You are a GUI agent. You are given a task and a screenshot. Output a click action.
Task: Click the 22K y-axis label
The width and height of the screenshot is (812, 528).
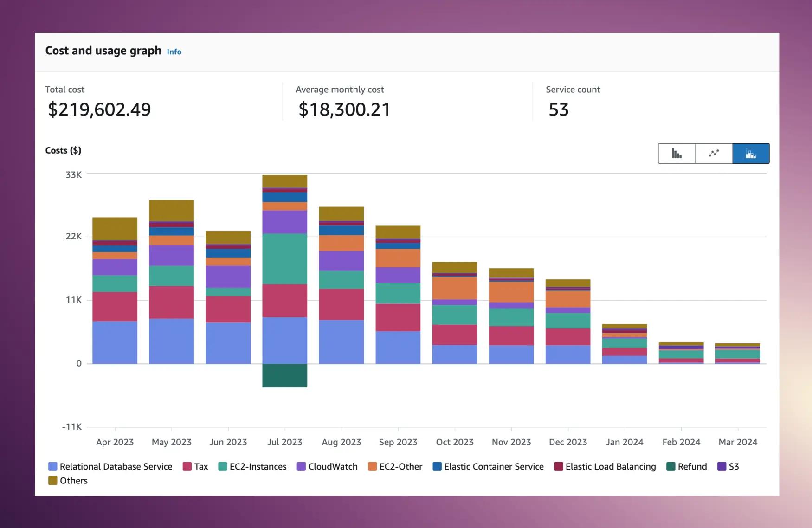[73, 237]
